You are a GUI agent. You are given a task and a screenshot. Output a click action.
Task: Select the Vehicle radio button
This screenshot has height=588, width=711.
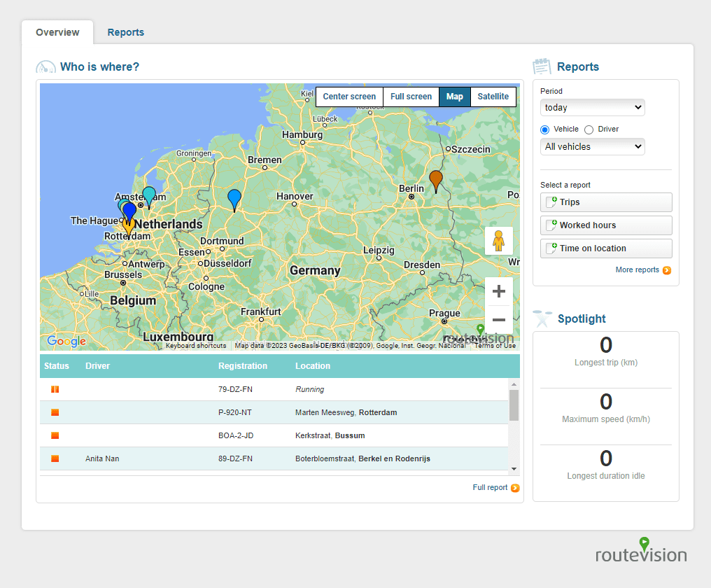544,129
